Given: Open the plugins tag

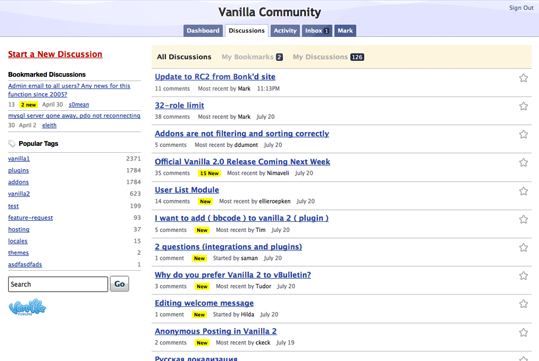Looking at the screenshot, I should pos(18,171).
